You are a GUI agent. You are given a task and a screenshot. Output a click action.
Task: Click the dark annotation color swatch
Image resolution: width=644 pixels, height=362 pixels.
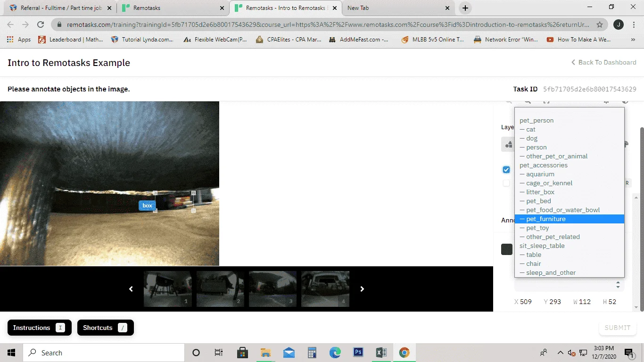click(x=507, y=249)
